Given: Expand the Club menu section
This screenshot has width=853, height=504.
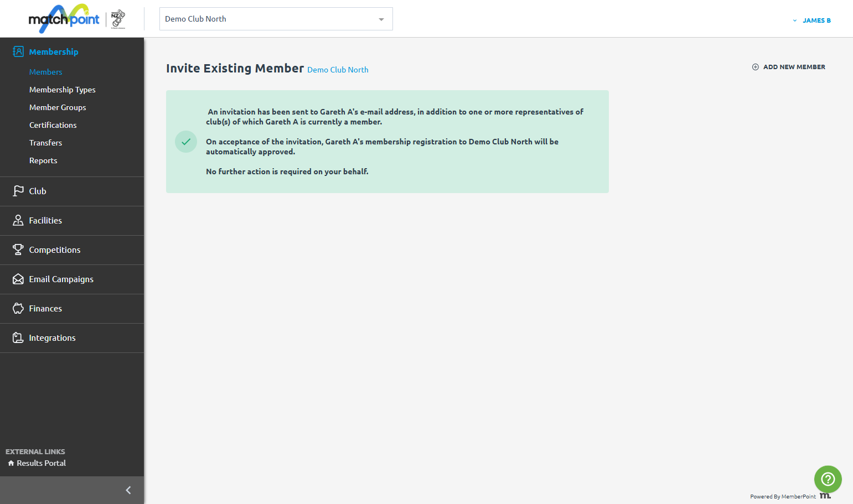Looking at the screenshot, I should tap(72, 191).
